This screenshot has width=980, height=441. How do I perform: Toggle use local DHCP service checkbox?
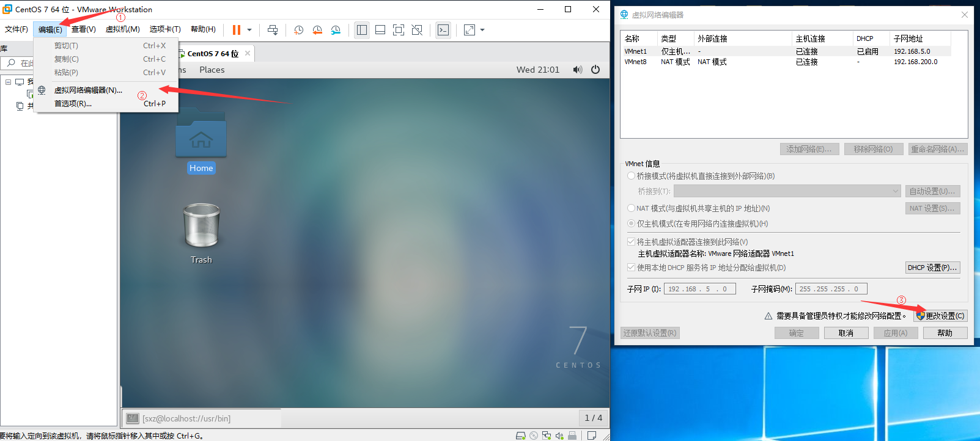pyautogui.click(x=632, y=268)
